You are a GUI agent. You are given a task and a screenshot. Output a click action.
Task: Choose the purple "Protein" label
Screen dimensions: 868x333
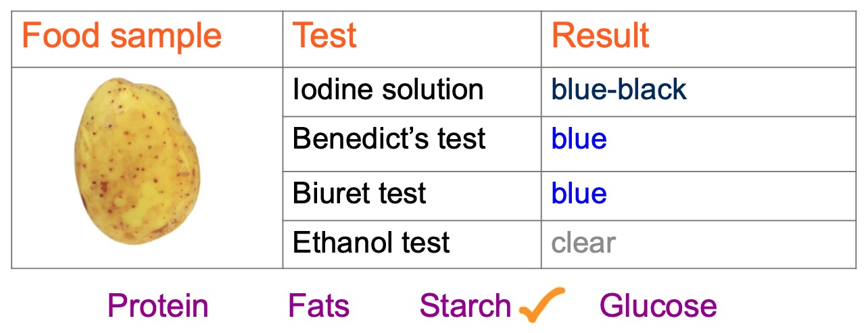point(158,306)
